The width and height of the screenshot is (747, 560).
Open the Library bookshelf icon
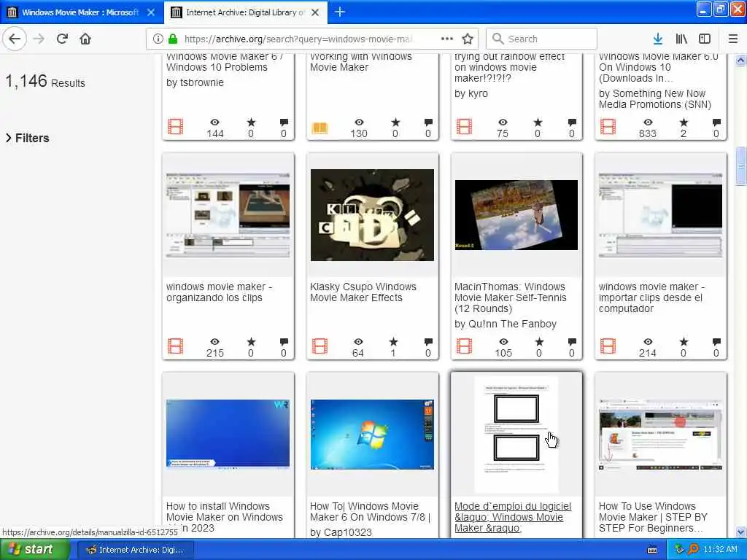click(681, 39)
